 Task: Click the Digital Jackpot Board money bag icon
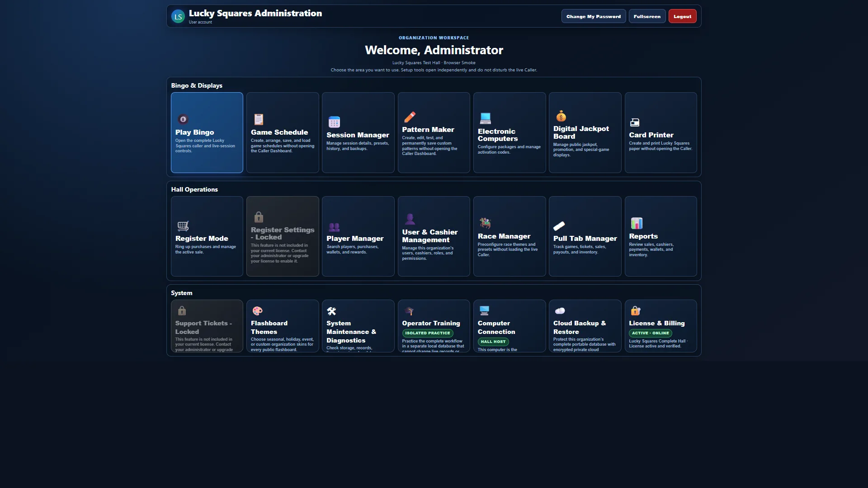tap(561, 116)
